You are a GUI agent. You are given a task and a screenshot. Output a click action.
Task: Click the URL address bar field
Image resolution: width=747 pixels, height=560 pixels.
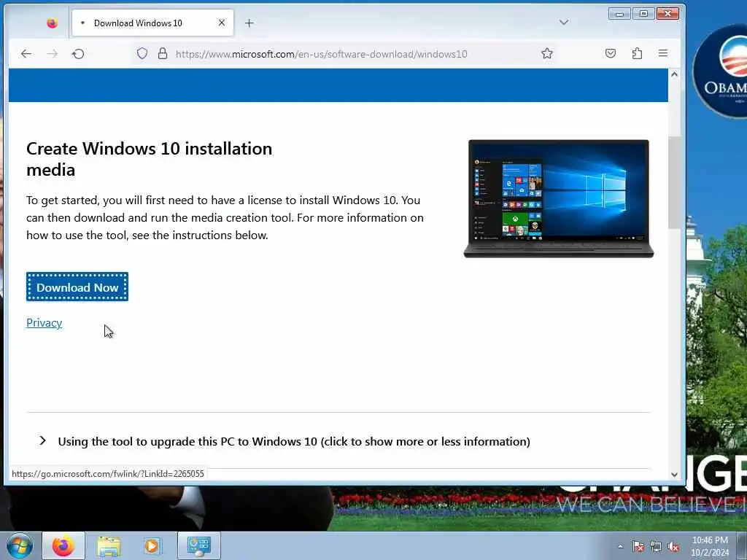pyautogui.click(x=345, y=54)
